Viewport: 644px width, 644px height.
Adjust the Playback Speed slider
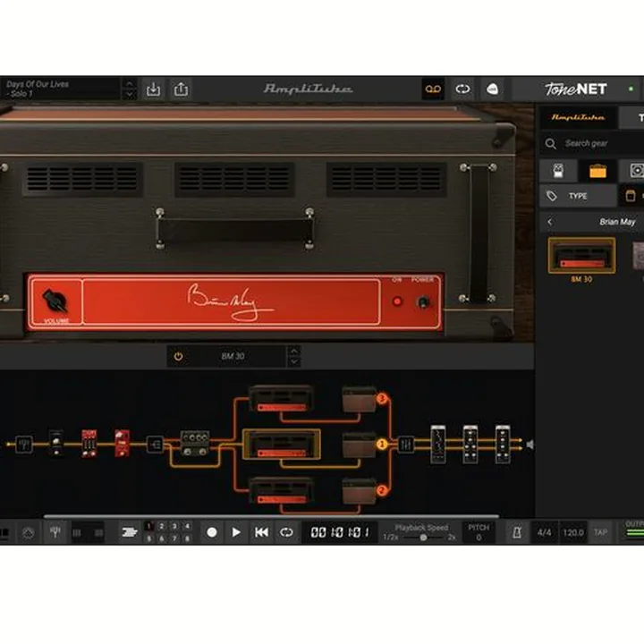point(423,538)
